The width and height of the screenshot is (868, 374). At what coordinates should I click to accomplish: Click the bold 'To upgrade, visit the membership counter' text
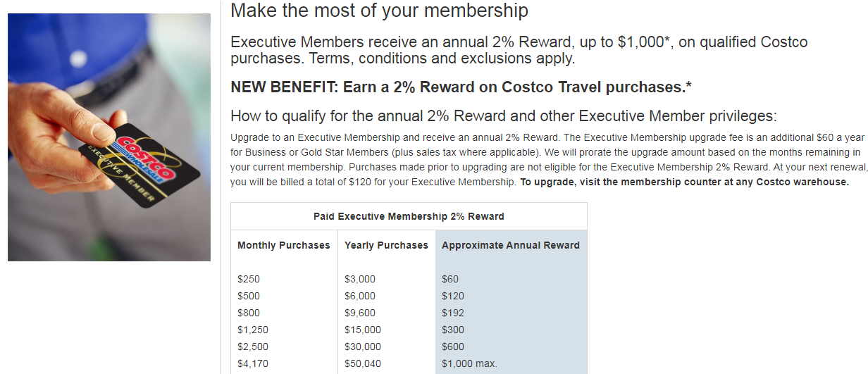click(684, 182)
